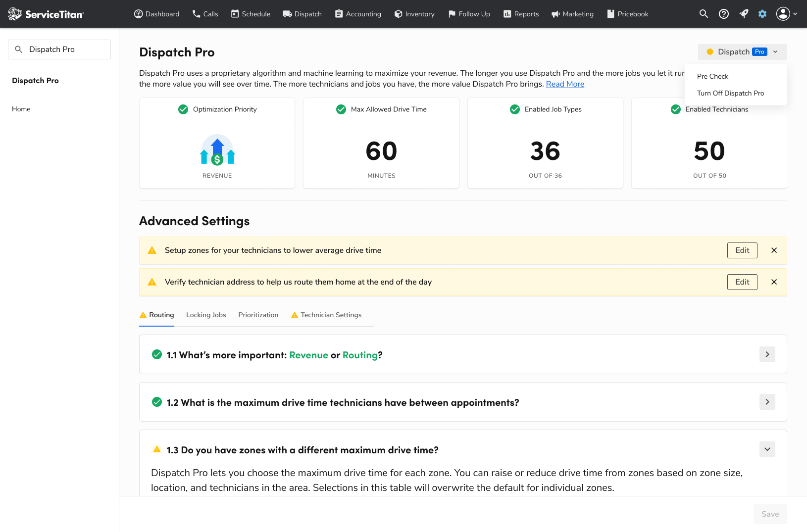Expand question 1.1 Revenue or Routing
Screen dimensions: 807x532
(767, 354)
